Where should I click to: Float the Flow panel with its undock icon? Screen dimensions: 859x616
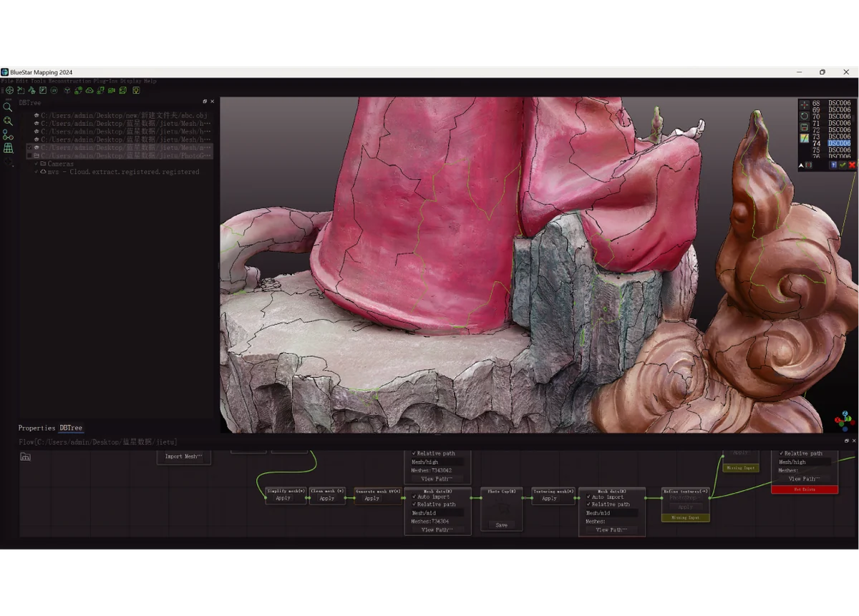point(847,441)
